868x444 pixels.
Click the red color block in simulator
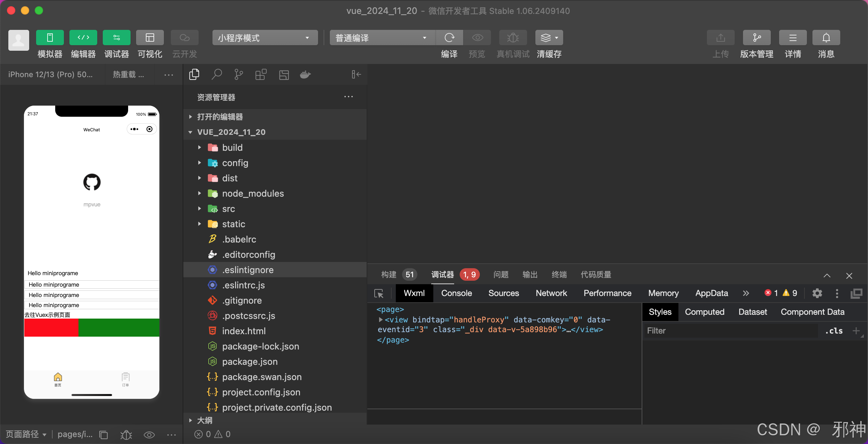(x=51, y=328)
